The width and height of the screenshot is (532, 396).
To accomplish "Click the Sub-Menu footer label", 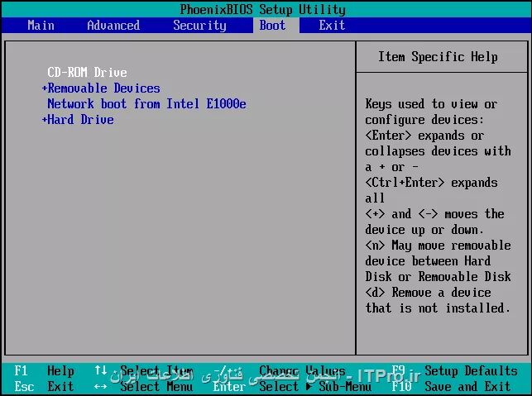I will click(x=345, y=387).
